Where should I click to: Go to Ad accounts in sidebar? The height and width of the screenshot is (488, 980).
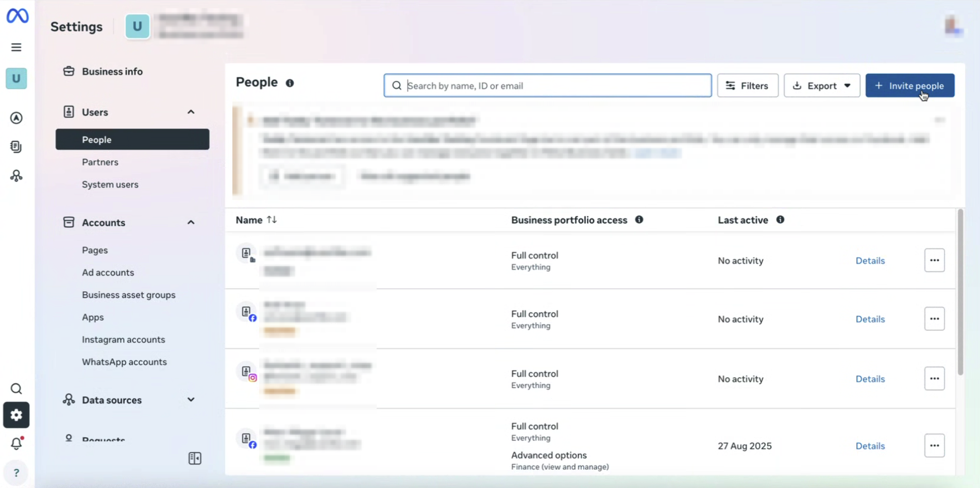tap(108, 273)
